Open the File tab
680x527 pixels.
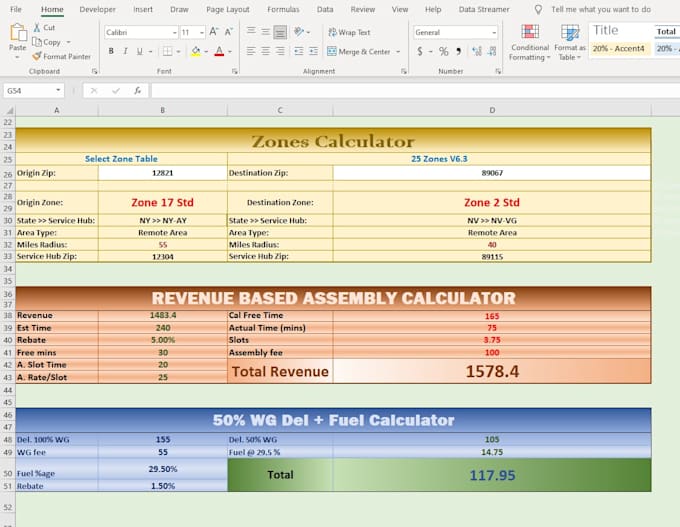click(x=16, y=9)
